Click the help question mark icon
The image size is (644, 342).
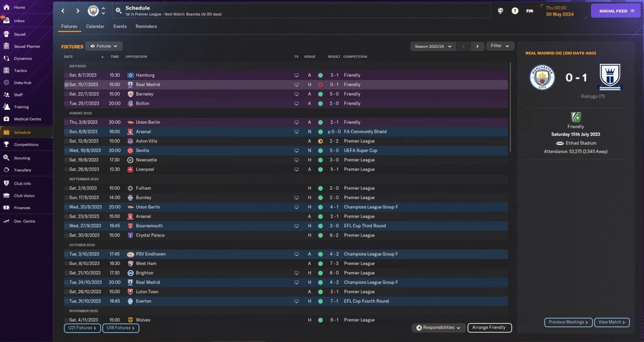[515, 11]
